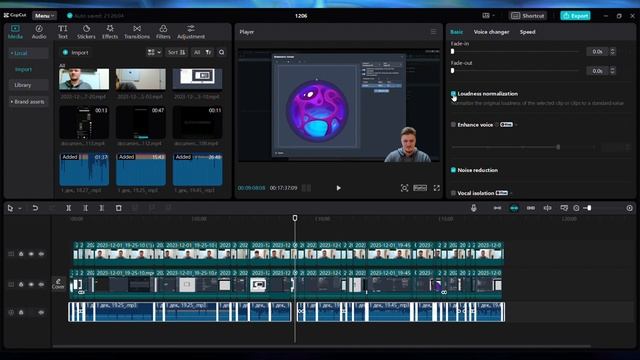This screenshot has width=640, height=360.
Task: Open the Text tab
Action: click(62, 32)
